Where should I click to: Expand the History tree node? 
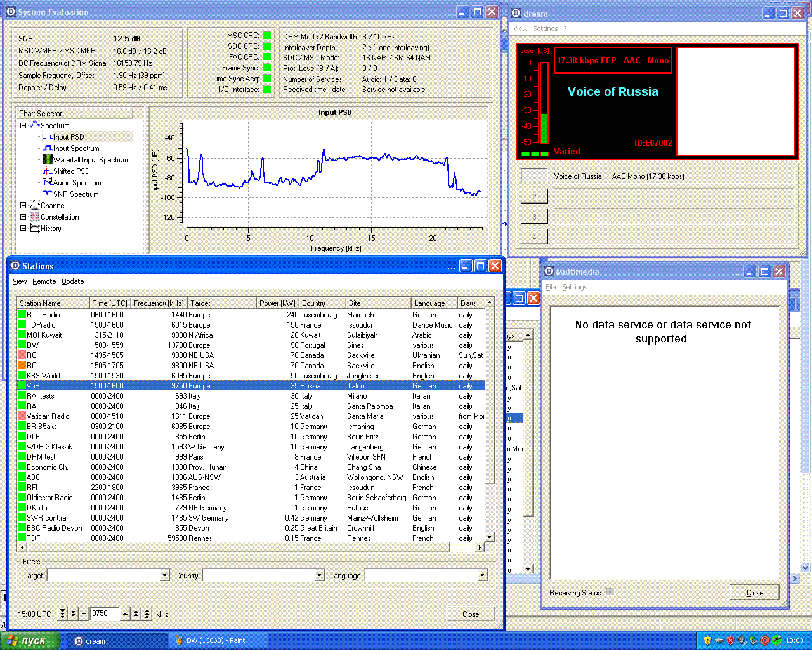click(x=23, y=229)
